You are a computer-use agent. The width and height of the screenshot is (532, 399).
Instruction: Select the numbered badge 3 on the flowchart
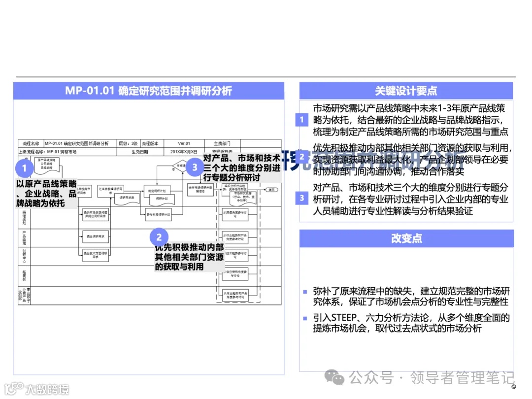click(195, 167)
